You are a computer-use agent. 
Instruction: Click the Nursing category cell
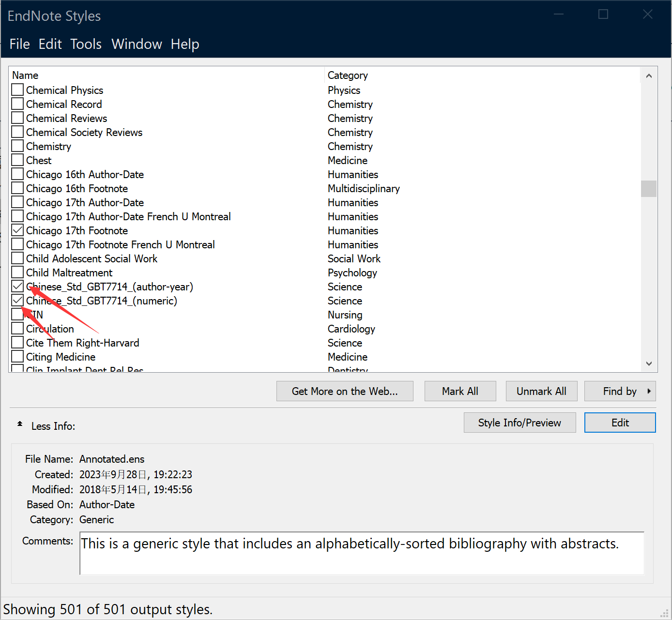click(x=345, y=315)
